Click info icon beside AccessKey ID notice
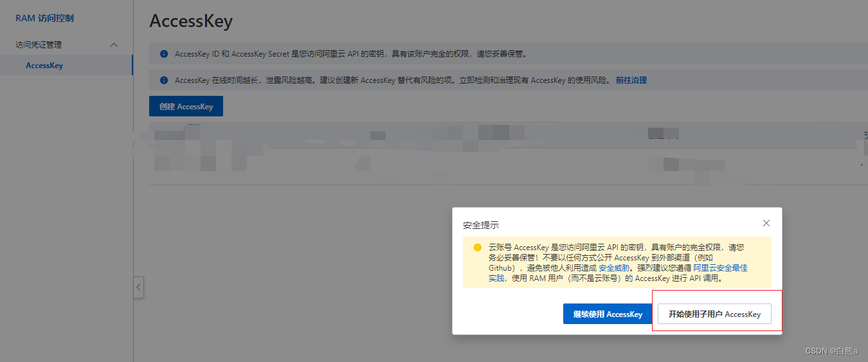868x362 pixels. tap(164, 54)
